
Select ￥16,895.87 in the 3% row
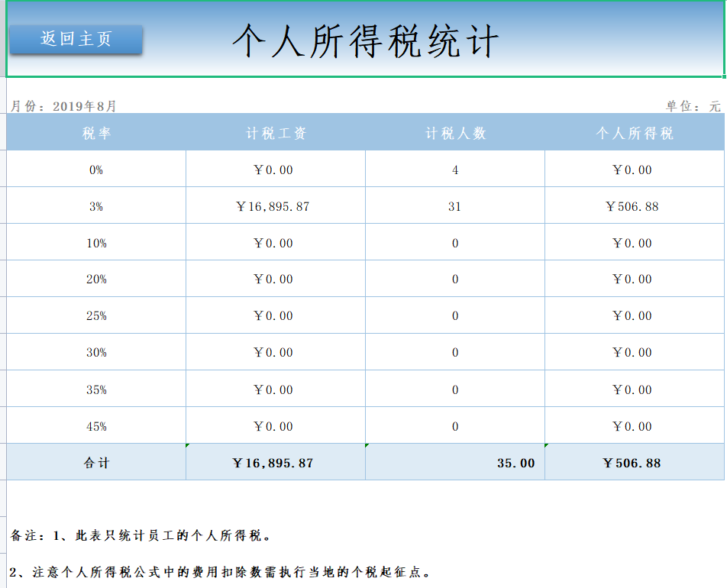pyautogui.click(x=276, y=206)
